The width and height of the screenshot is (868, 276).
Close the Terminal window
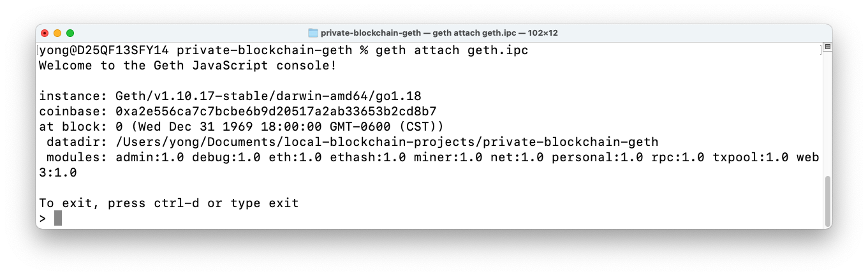45,33
